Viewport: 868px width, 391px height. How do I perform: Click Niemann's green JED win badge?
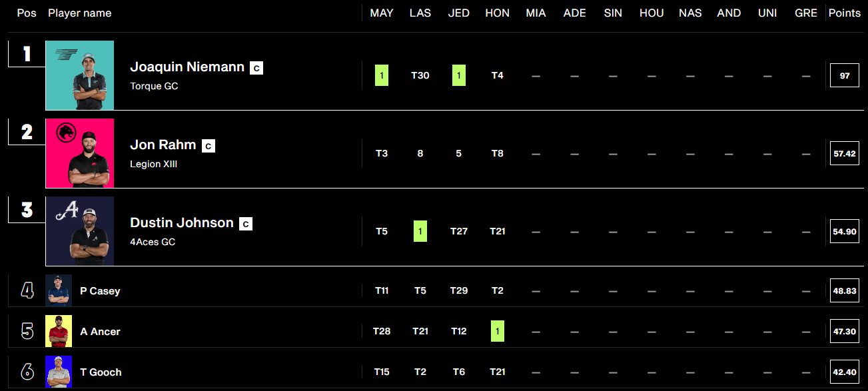(459, 75)
